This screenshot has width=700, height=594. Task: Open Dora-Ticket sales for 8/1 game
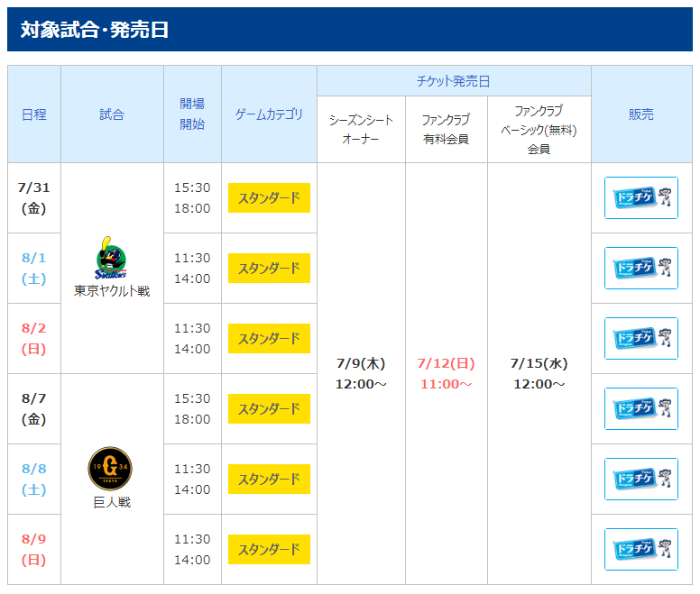(x=641, y=268)
